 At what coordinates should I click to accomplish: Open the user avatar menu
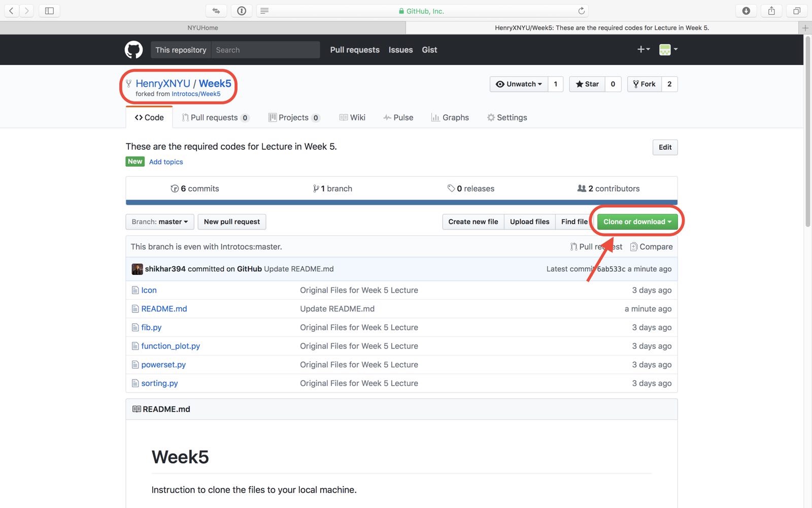click(x=668, y=49)
